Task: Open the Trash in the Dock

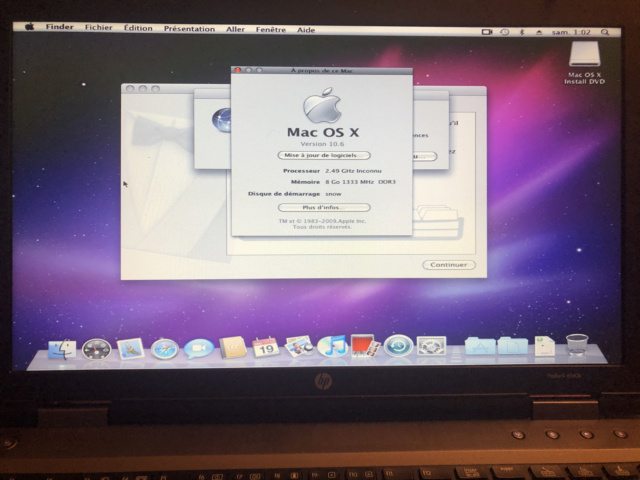Action: pos(577,344)
